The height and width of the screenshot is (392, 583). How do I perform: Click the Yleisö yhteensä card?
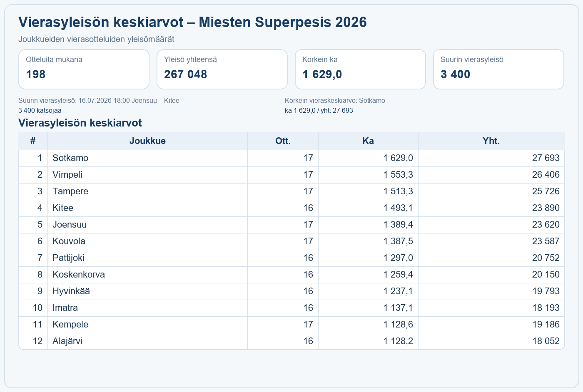222,69
